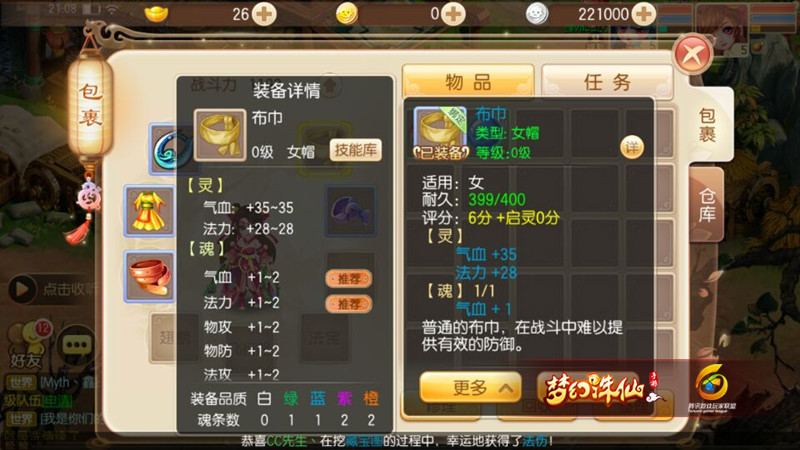Select the orange belt equipment slot

click(x=149, y=276)
